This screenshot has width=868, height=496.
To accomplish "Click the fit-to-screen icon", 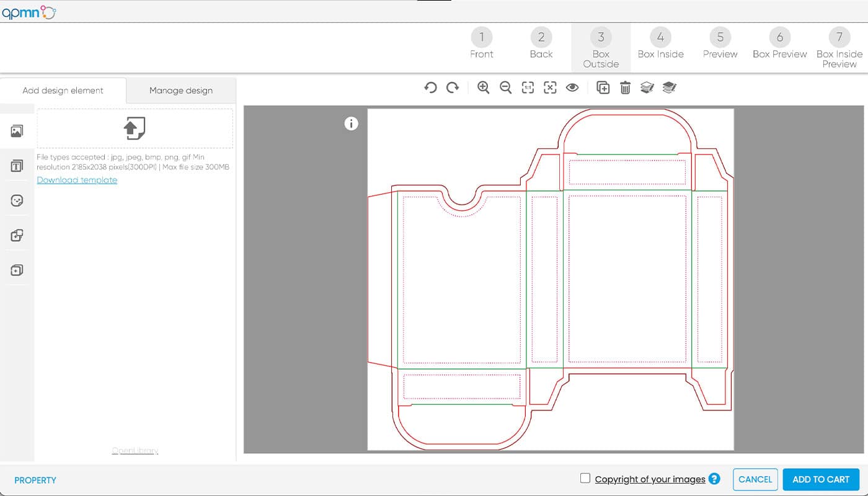I will [x=550, y=88].
